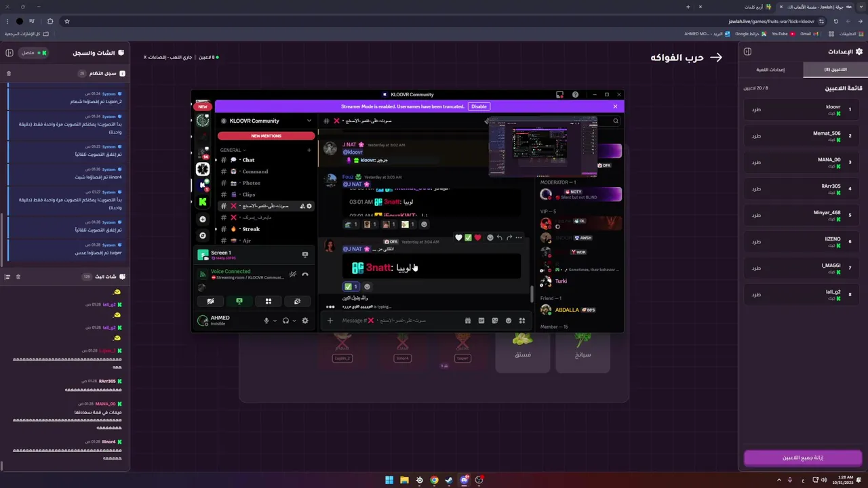Type in the Discord message box
The image size is (868, 488).
[400, 321]
